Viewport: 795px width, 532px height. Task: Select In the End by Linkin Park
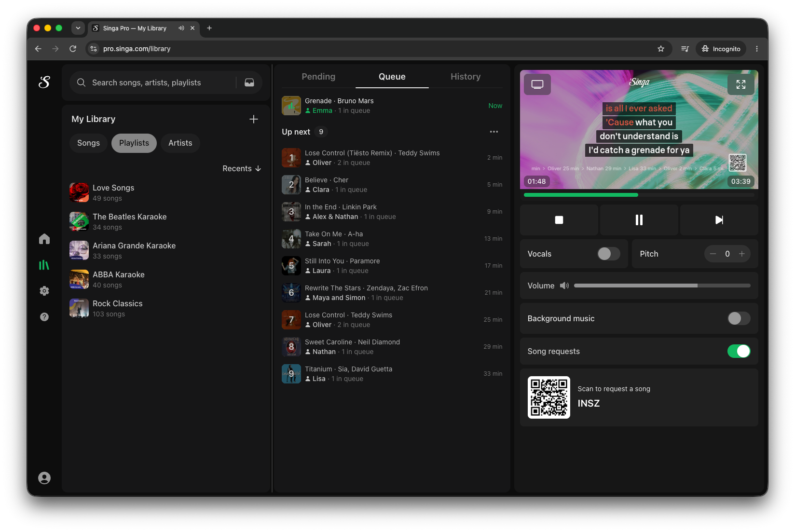392,212
